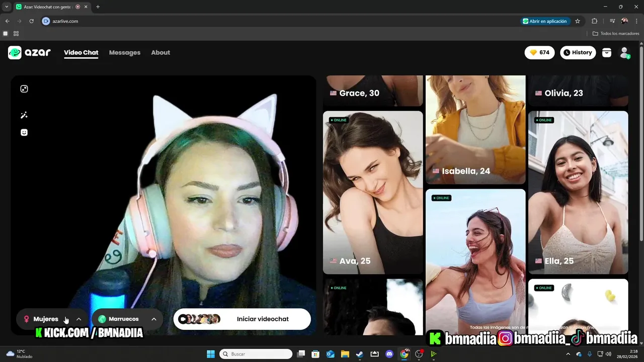Close the Azar browser tab
The height and width of the screenshot is (362, 644).
coord(87,7)
